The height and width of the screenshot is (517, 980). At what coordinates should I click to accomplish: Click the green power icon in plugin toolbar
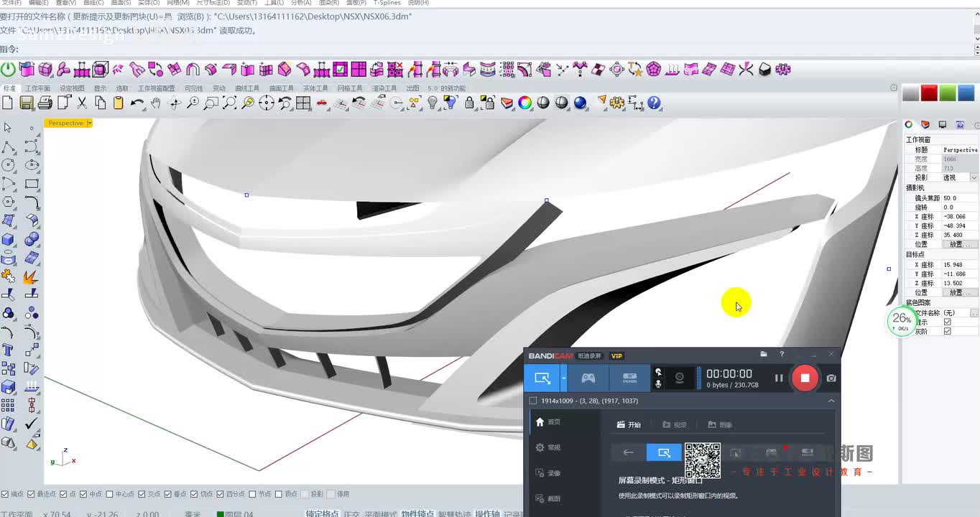click(x=8, y=70)
